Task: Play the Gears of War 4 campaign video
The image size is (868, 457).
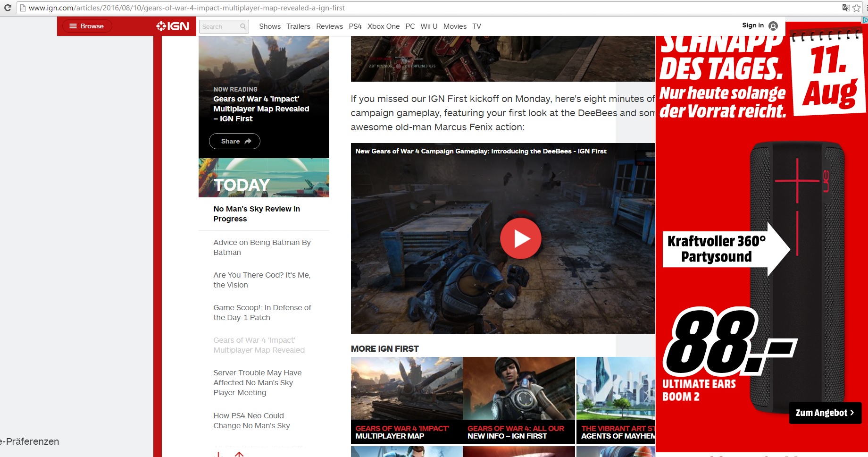Action: (520, 238)
